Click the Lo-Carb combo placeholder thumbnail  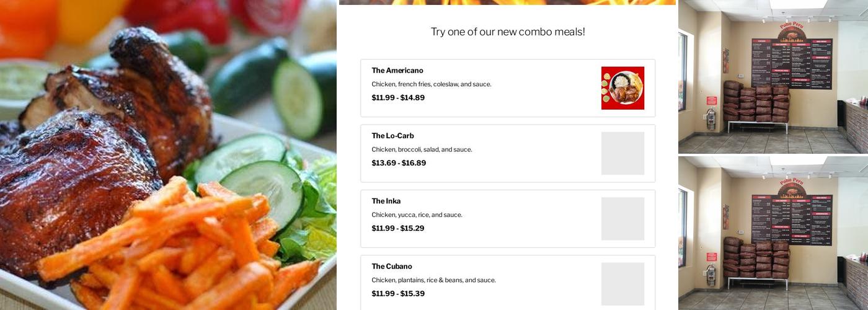click(622, 153)
